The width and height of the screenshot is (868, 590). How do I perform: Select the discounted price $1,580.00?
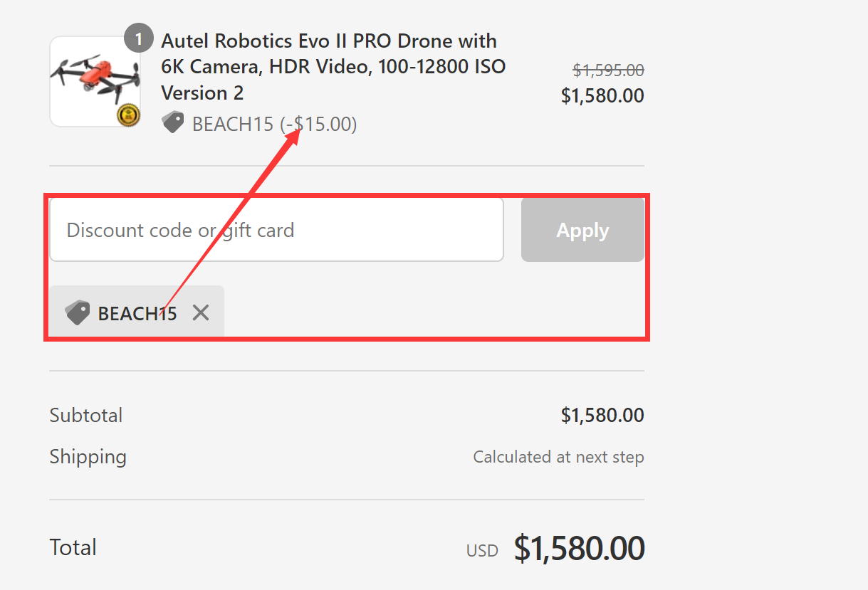tap(603, 95)
